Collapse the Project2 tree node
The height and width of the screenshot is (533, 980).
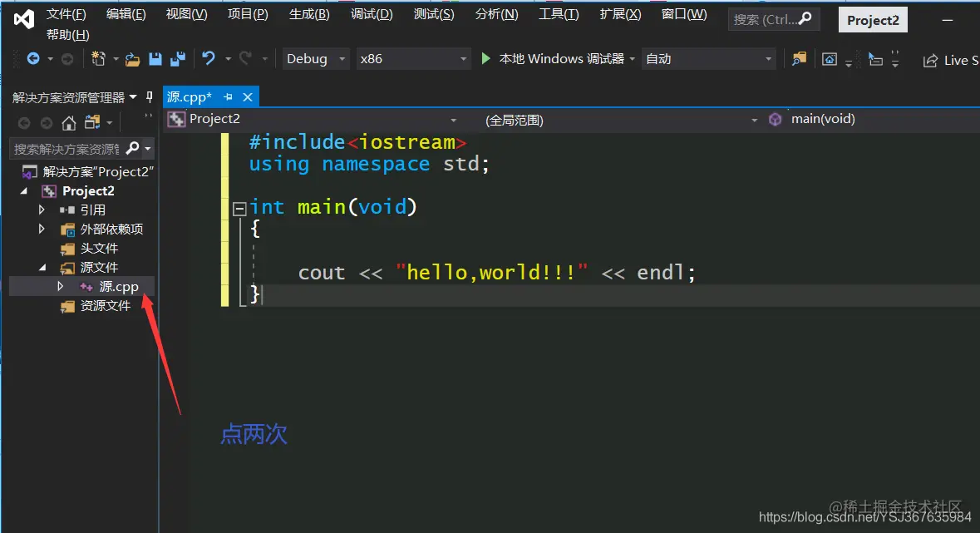(24, 190)
